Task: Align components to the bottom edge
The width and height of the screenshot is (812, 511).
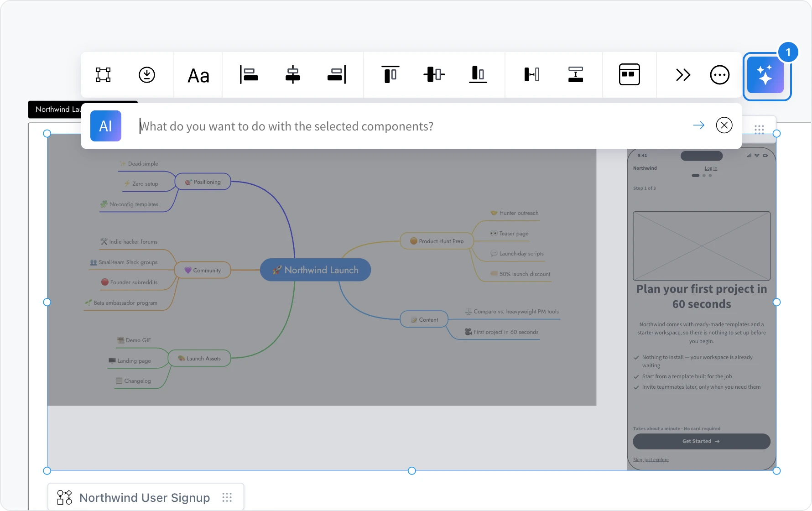Action: click(478, 74)
